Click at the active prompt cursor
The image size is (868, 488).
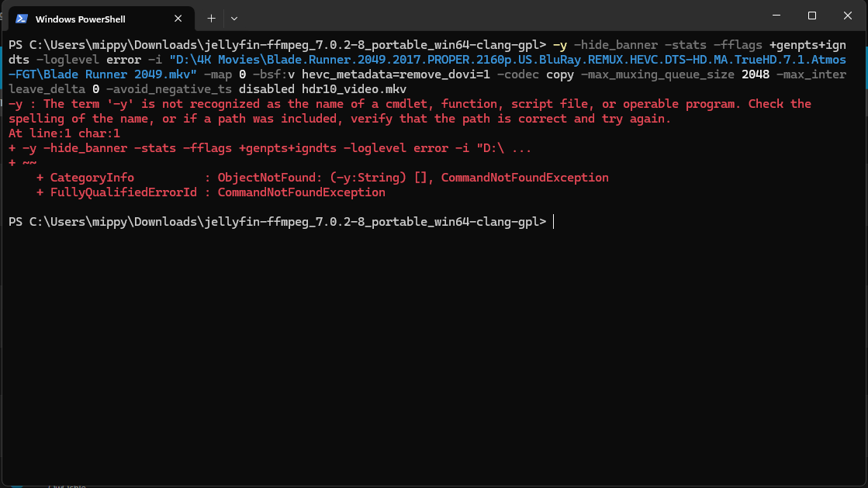click(554, 222)
